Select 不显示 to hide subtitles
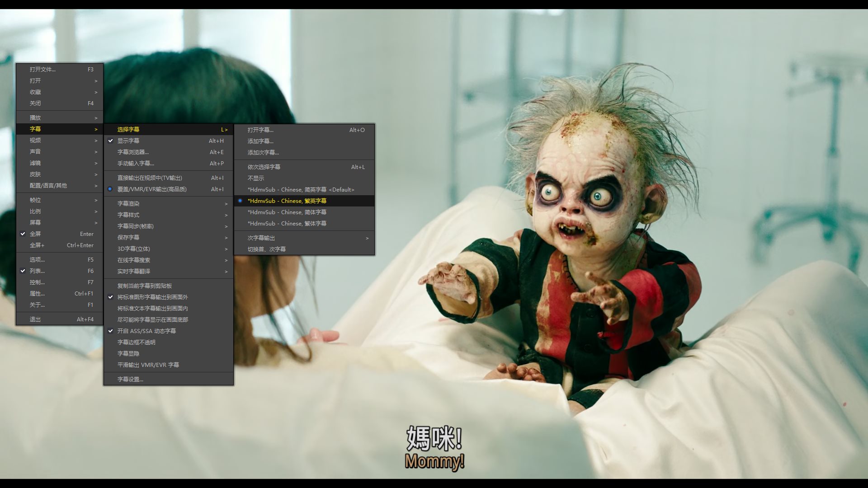 [256, 178]
